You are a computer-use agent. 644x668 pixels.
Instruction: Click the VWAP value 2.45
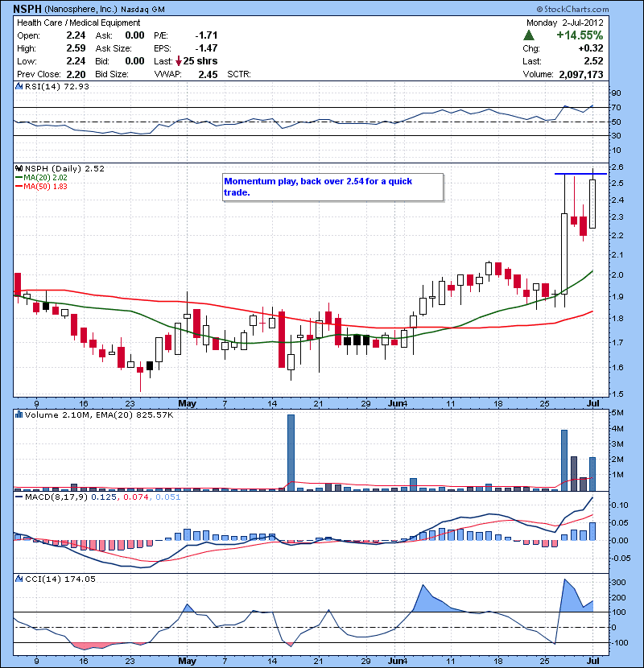208,74
